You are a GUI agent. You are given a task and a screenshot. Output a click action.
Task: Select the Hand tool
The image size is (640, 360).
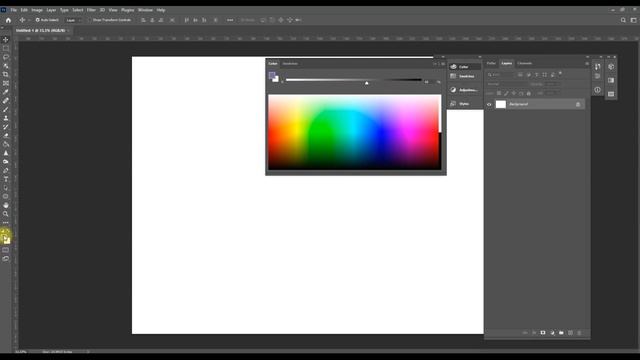point(6,205)
